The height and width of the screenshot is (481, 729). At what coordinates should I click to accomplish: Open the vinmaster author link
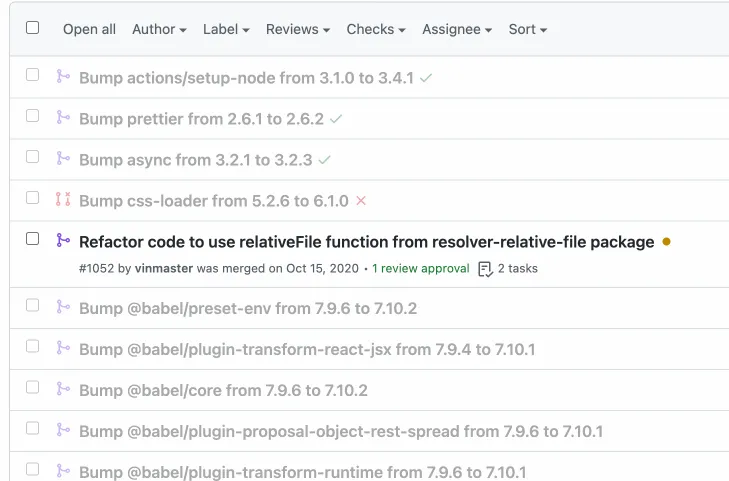164,268
